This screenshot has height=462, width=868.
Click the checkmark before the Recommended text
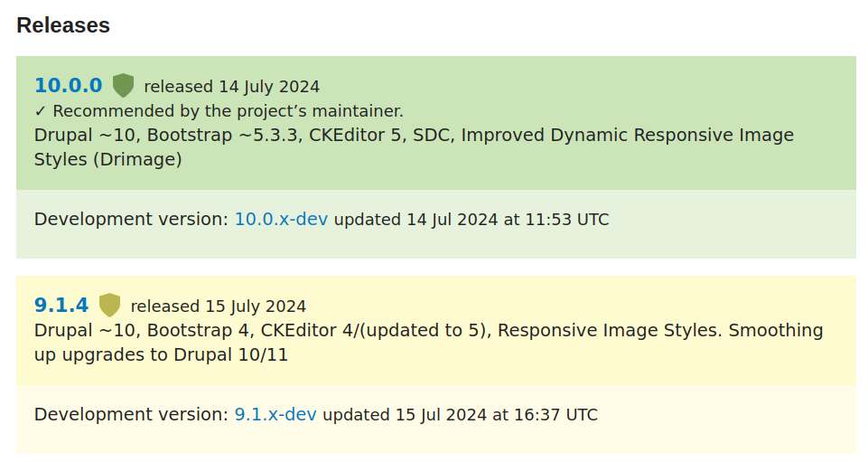tap(40, 111)
